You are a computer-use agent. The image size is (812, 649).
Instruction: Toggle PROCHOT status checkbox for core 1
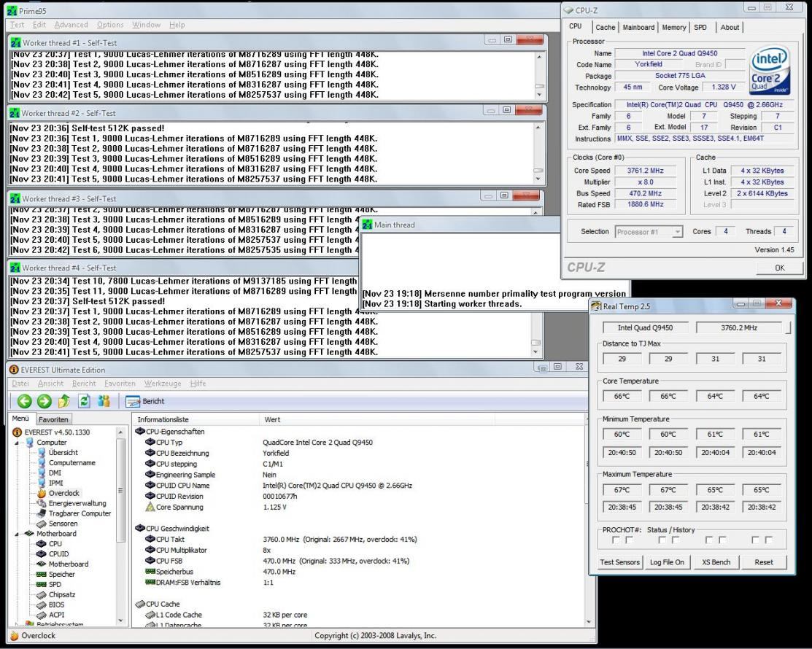[x=662, y=540]
